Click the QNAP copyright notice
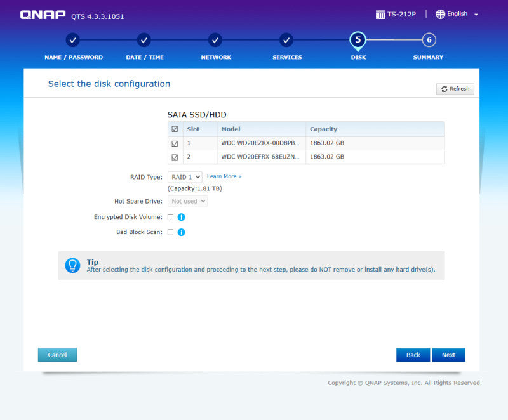 (x=404, y=383)
